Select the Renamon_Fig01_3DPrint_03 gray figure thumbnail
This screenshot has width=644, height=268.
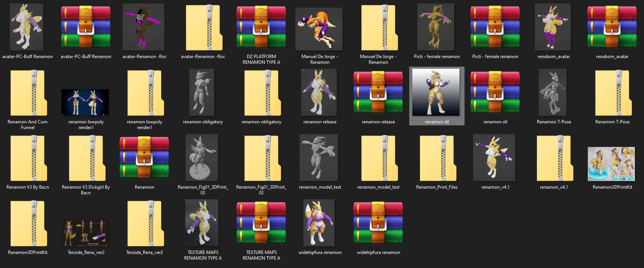pyautogui.click(x=202, y=158)
